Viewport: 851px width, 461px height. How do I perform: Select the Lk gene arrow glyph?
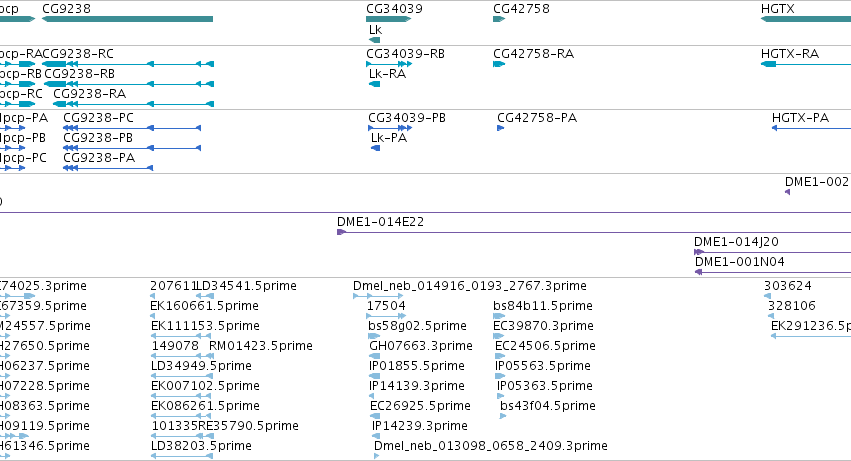(374, 40)
